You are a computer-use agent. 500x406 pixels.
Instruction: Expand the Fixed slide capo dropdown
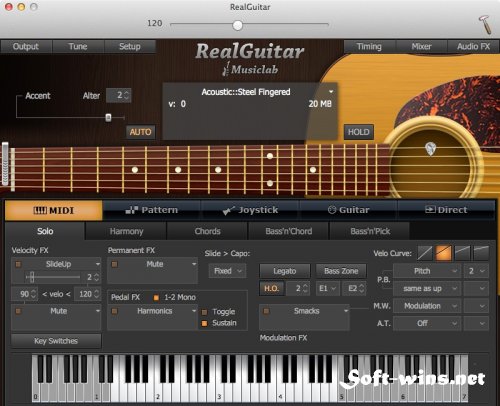point(227,271)
